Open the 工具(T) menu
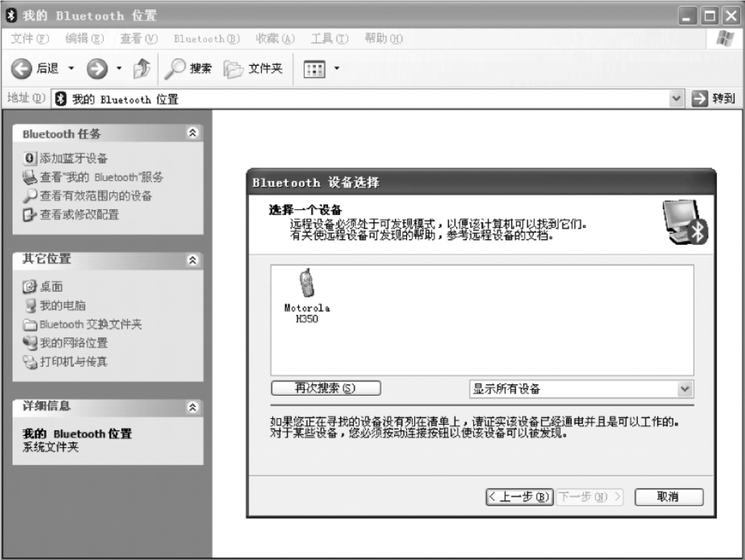 click(329, 38)
